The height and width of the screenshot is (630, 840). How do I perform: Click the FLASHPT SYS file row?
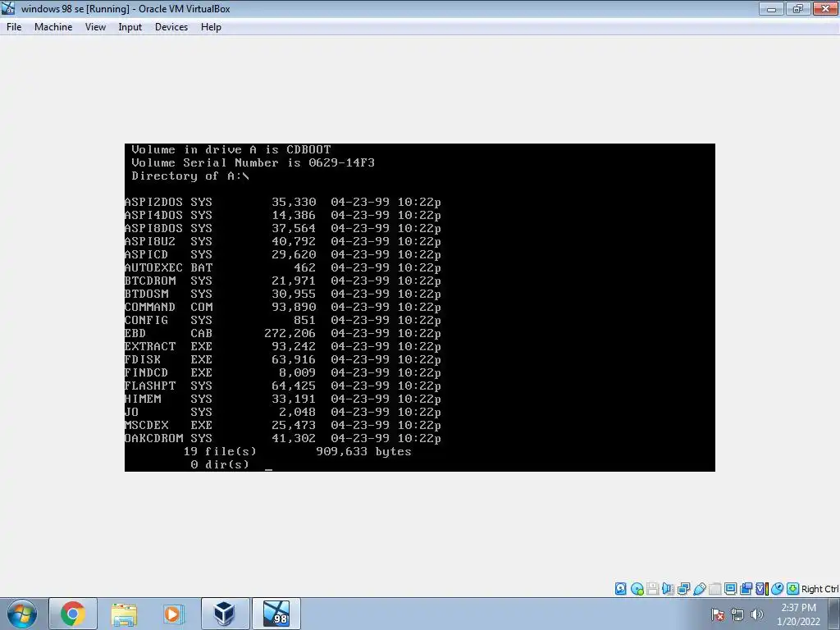pyautogui.click(x=283, y=386)
